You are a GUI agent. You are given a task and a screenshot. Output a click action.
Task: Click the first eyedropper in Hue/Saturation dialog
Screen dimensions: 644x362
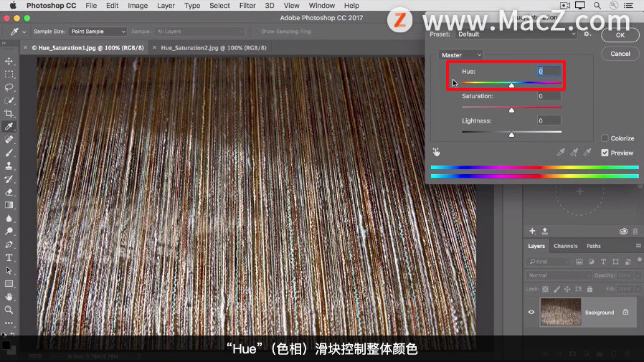click(x=561, y=153)
